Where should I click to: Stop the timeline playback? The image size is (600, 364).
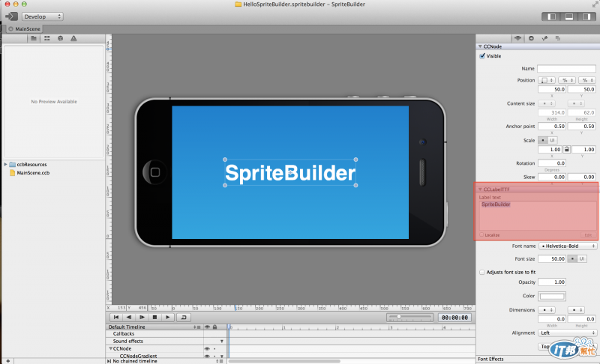[154, 317]
